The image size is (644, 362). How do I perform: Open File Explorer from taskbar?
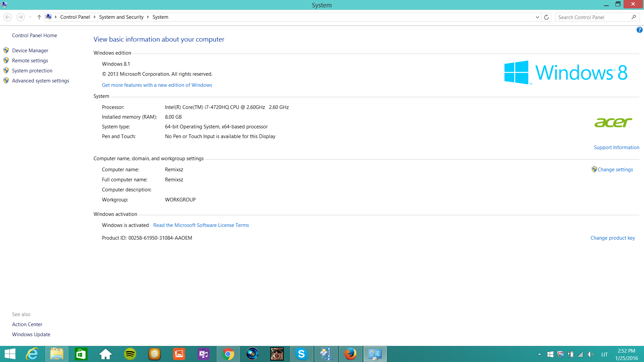57,354
